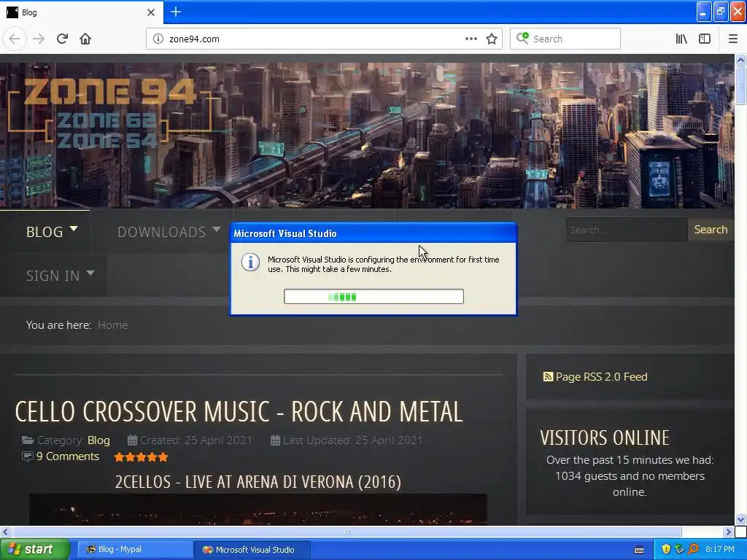The image size is (747, 560).
Task: Click the Zone 94 site logo
Action: 109,112
